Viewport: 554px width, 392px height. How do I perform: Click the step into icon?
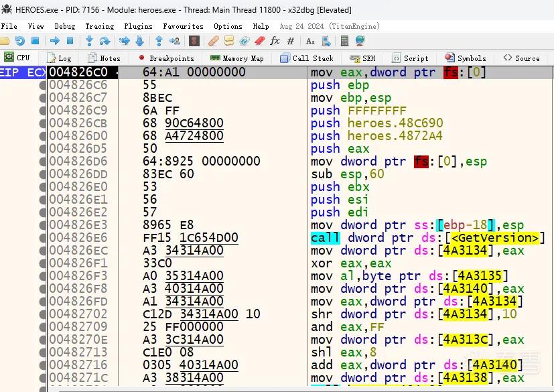(89, 41)
